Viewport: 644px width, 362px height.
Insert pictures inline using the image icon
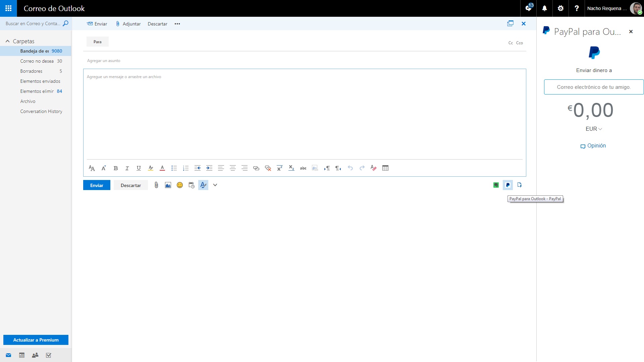168,185
